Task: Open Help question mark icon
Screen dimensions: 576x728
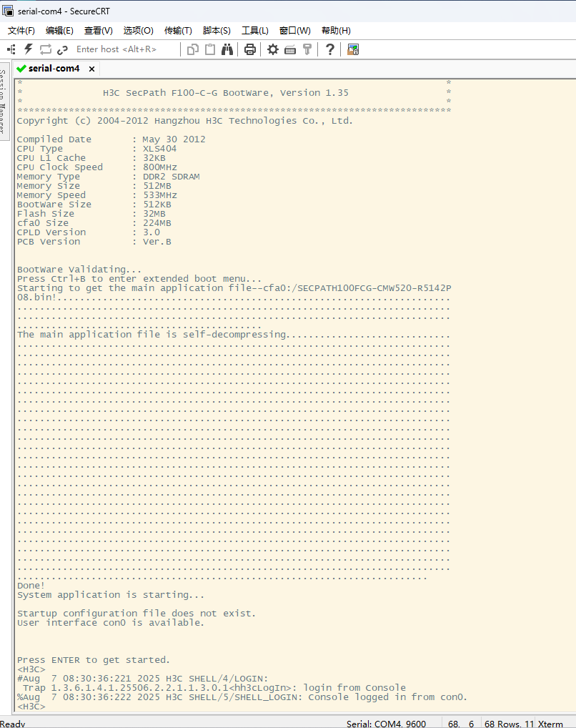Action: (330, 49)
